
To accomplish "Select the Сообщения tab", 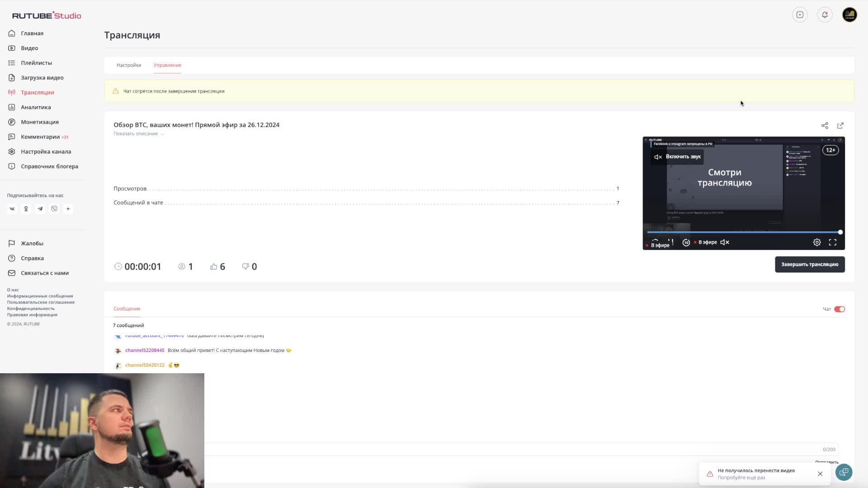I will pos(127,309).
